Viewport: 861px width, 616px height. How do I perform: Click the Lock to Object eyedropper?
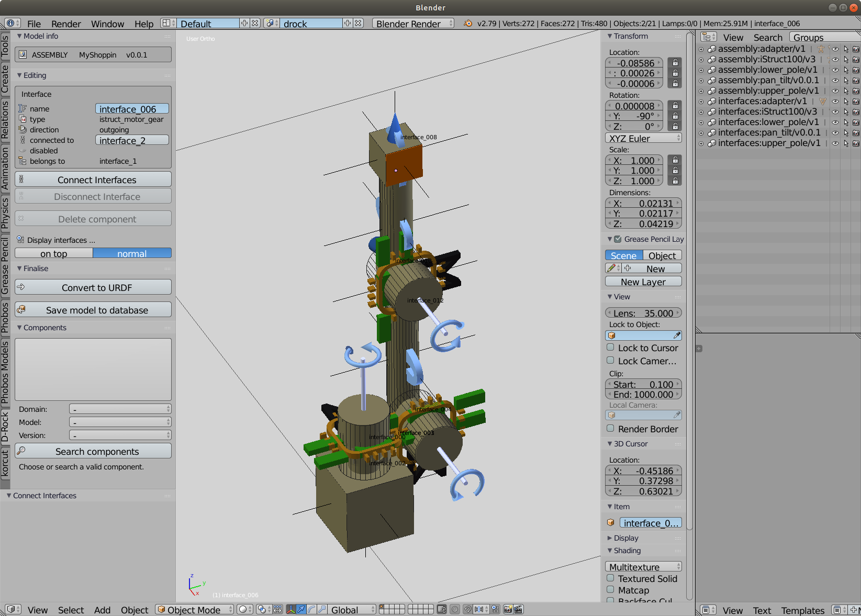[677, 335]
